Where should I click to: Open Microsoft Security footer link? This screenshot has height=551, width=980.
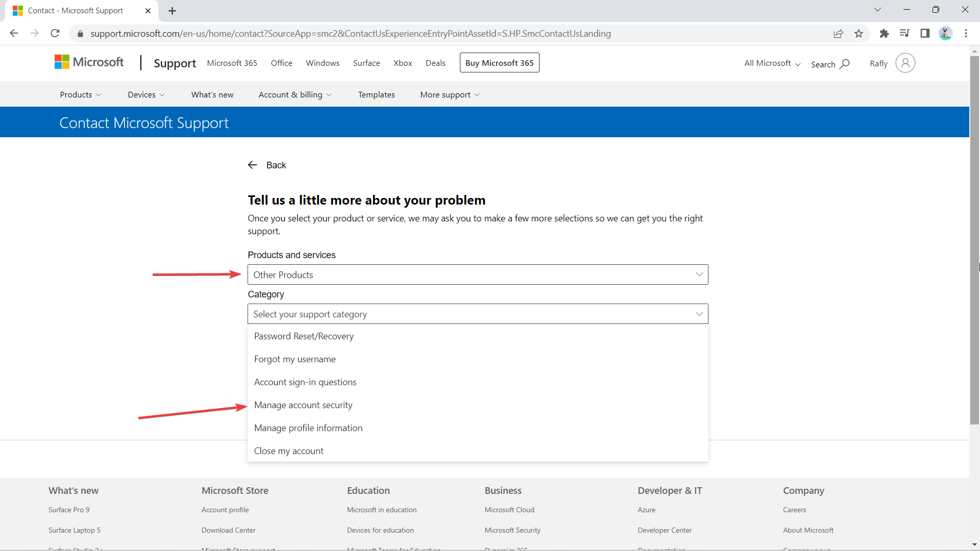512,530
